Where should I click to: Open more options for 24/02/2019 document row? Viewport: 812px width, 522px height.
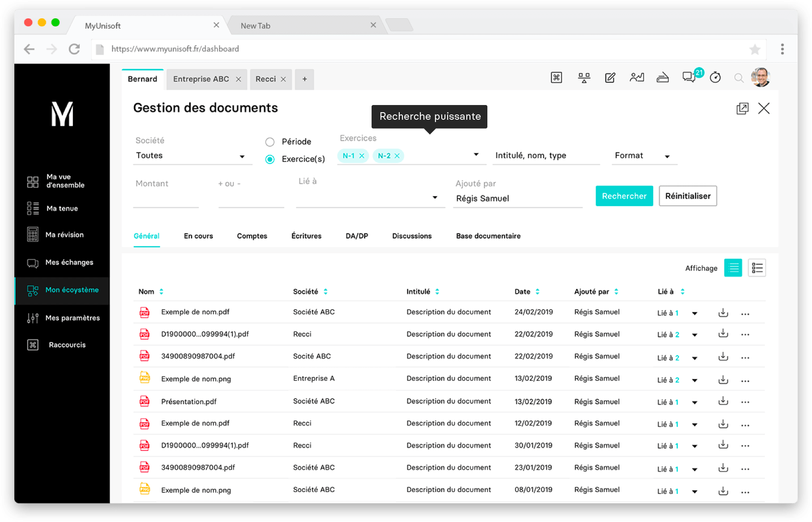[x=745, y=314]
